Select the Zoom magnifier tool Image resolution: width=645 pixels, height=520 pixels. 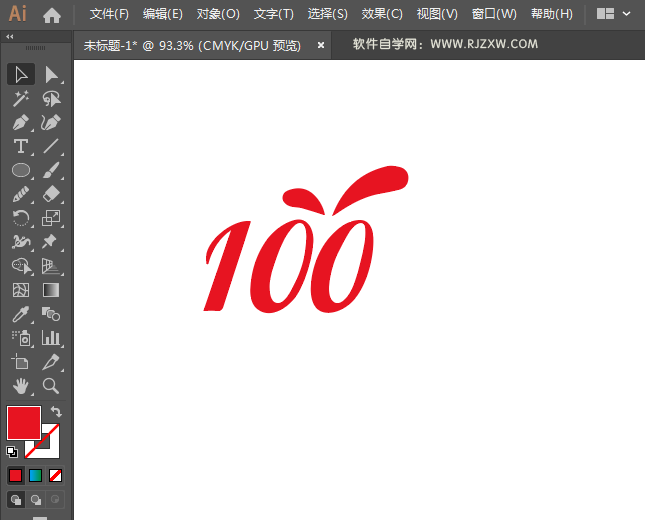point(51,386)
